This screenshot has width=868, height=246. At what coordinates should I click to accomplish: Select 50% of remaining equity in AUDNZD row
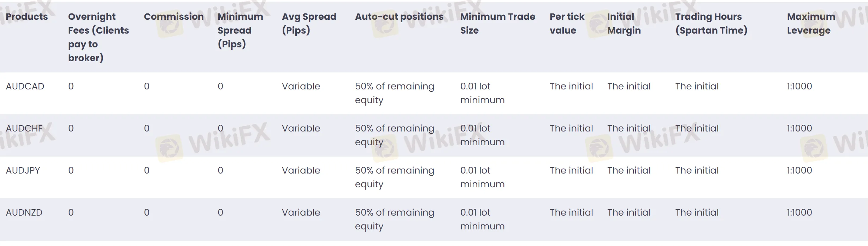coord(394,219)
